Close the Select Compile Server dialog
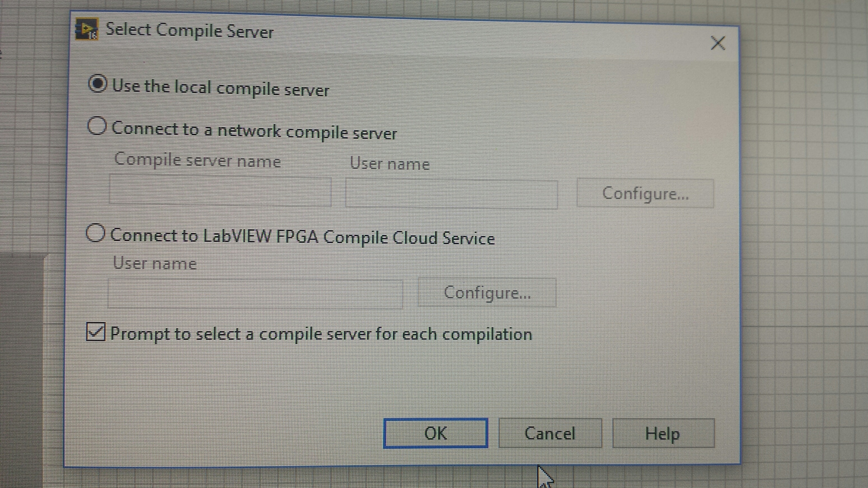The image size is (868, 488). click(717, 43)
